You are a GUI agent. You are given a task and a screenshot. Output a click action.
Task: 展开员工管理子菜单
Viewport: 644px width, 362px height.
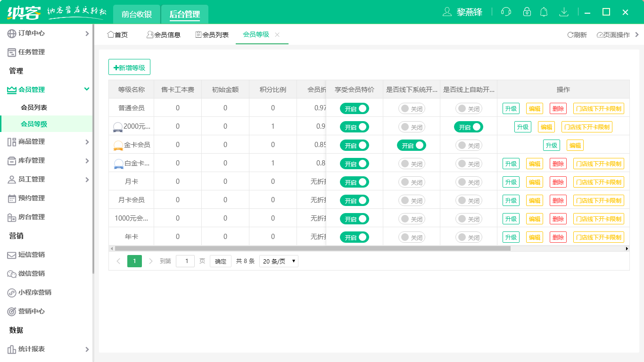pyautogui.click(x=44, y=179)
